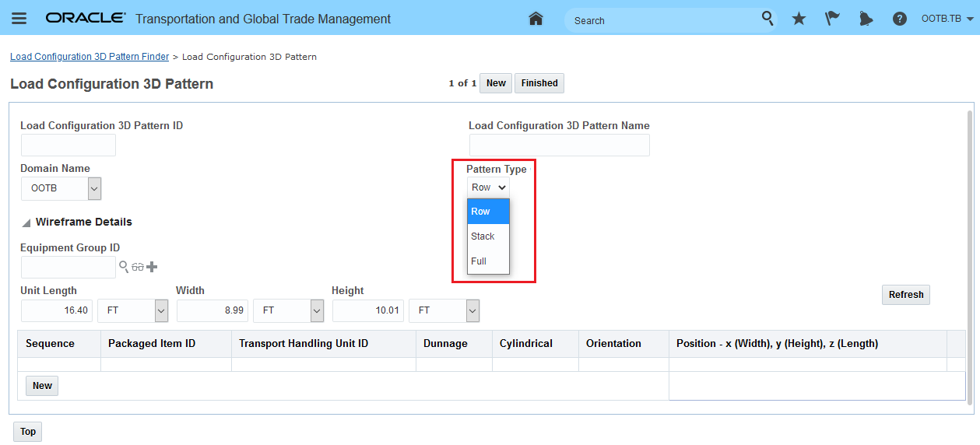
Task: Click the Equipment Group ID search magnifier
Action: pyautogui.click(x=124, y=267)
